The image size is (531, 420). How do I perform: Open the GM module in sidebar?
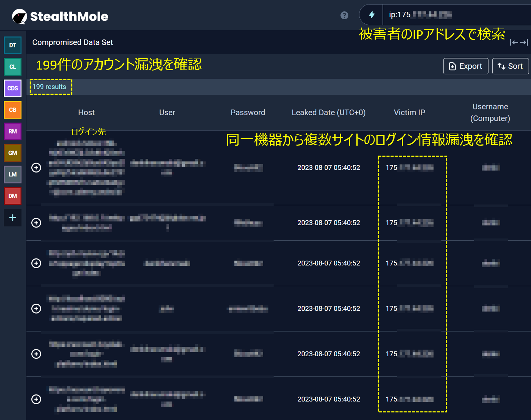13,153
